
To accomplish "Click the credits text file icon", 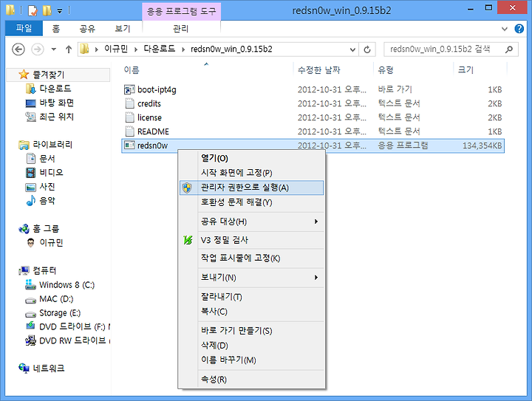I will coord(129,103).
